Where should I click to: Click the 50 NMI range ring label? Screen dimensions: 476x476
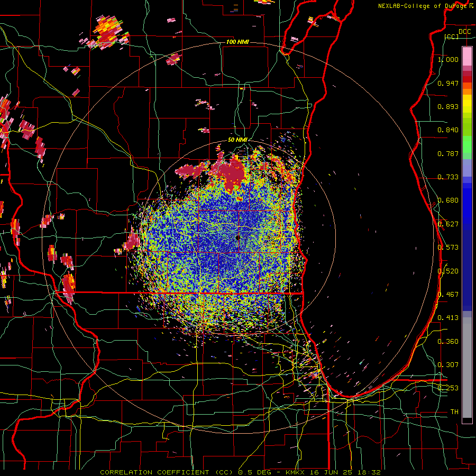237,140
